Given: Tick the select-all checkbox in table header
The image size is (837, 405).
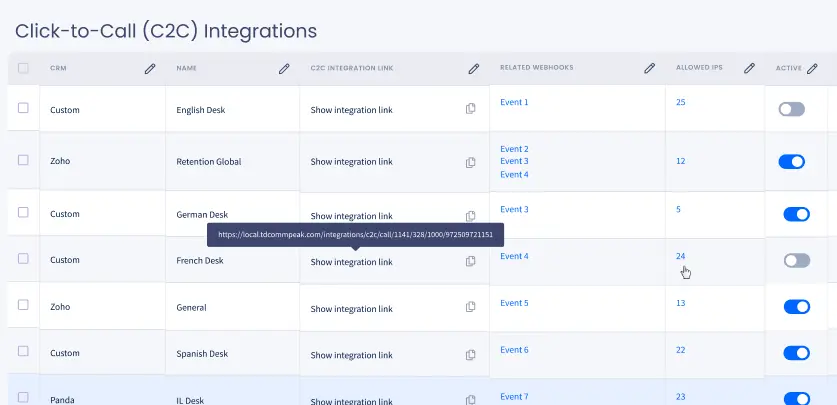Looking at the screenshot, I should point(23,68).
